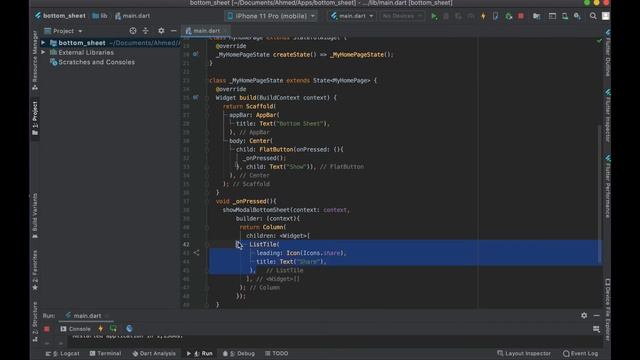Image resolution: width=640 pixels, height=360 pixels.
Task: Fold the Column block at line 40
Action: 207,227
